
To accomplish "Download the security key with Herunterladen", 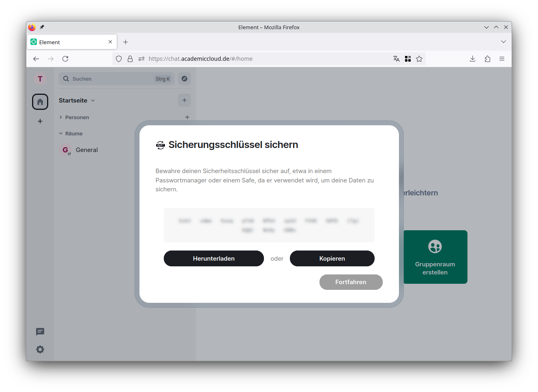I will tap(214, 259).
